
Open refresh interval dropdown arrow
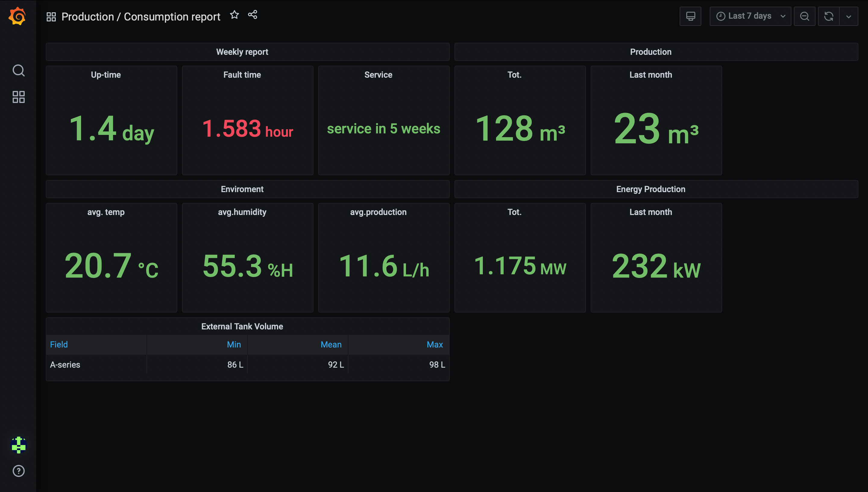coord(848,16)
